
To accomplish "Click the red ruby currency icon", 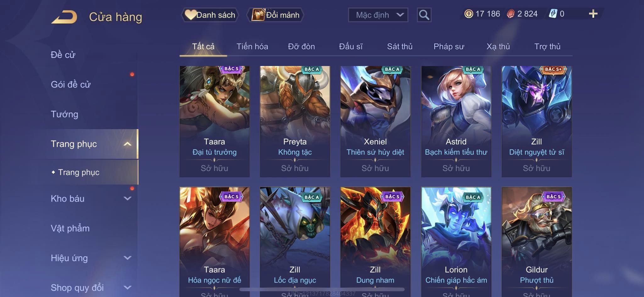I will [511, 14].
